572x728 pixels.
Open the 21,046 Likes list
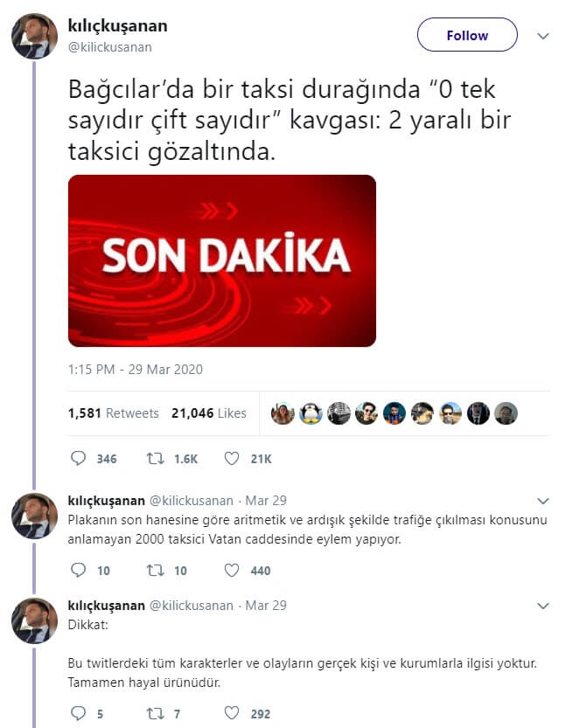pyautogui.click(x=209, y=413)
